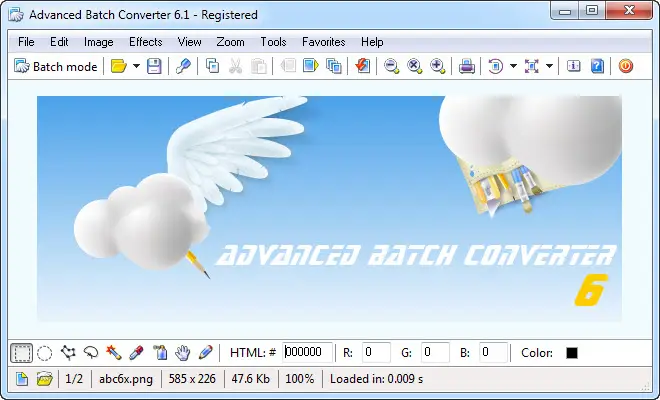This screenshot has height=400, width=660.
Task: Click the B value field
Action: [x=493, y=352]
